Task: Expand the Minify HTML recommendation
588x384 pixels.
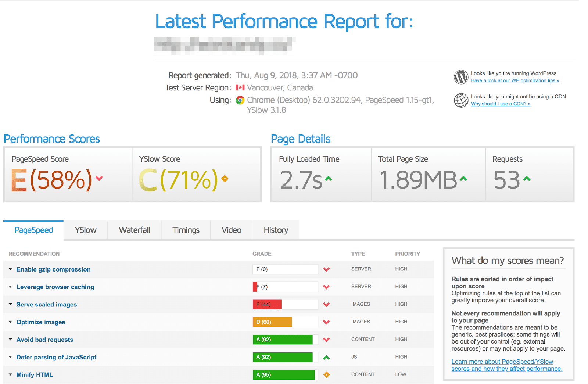Action: [x=35, y=375]
